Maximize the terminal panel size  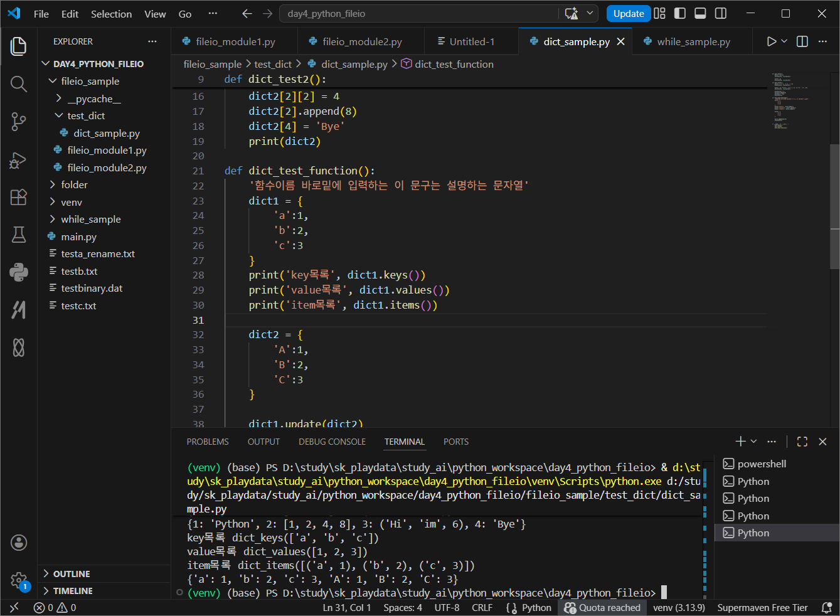point(802,442)
